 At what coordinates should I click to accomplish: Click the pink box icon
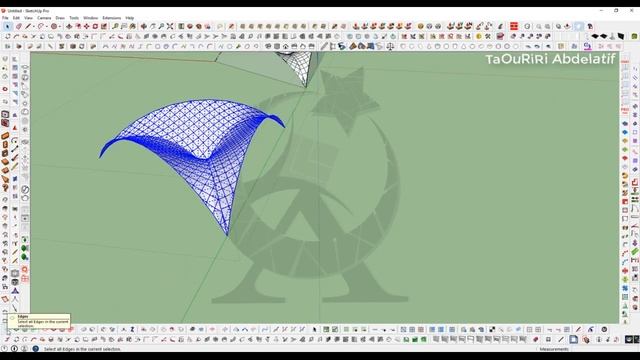[x=500, y=37]
